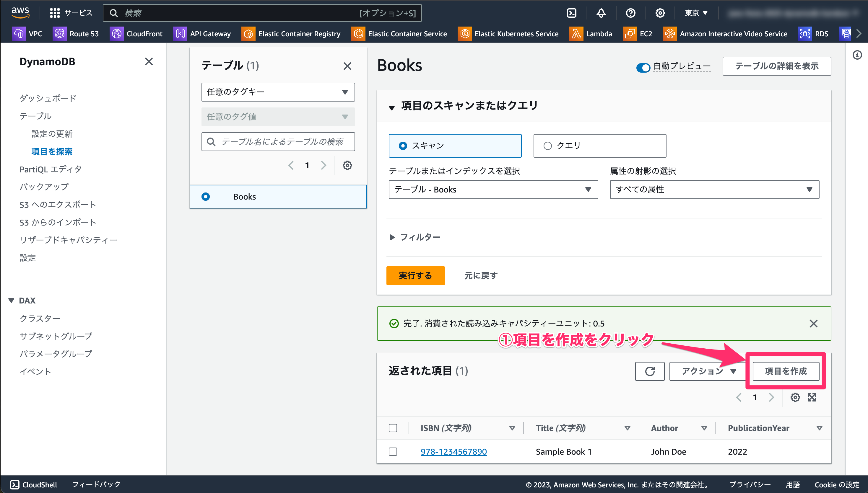Open the すべての属性 projection dropdown
Image resolution: width=868 pixels, height=493 pixels.
point(715,189)
